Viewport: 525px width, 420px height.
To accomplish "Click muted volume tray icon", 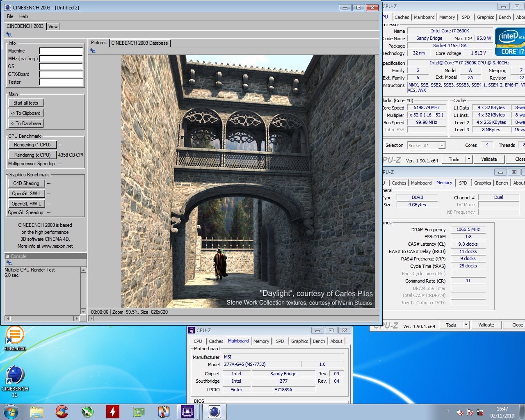I will pyautogui.click(x=460, y=412).
